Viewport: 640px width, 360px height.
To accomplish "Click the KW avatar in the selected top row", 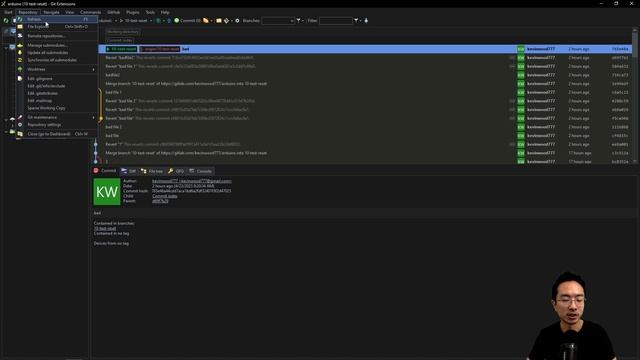I will (521, 49).
